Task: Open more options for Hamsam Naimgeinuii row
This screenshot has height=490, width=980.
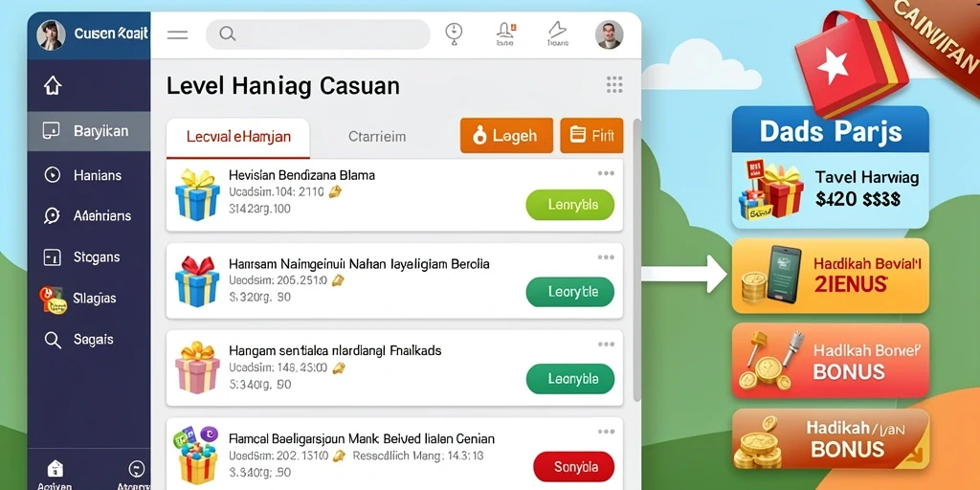Action: 606,256
